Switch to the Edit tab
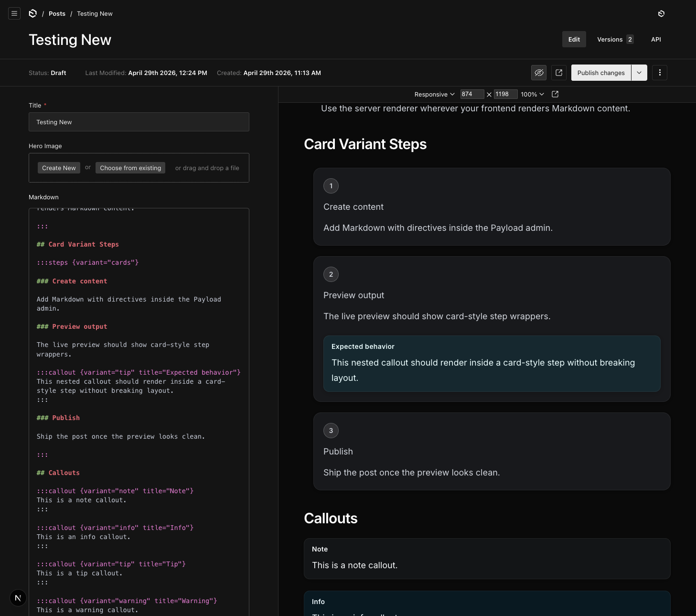The width and height of the screenshot is (696, 616). pyautogui.click(x=574, y=39)
